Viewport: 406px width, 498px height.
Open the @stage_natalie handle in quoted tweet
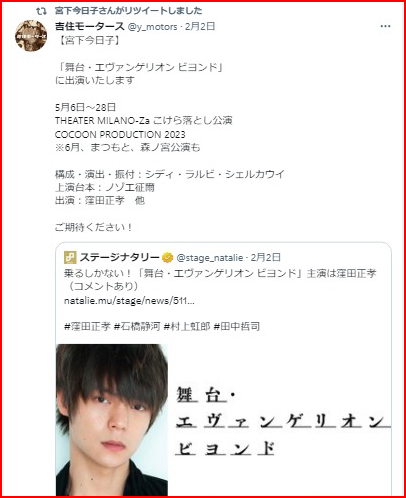pyautogui.click(x=210, y=258)
